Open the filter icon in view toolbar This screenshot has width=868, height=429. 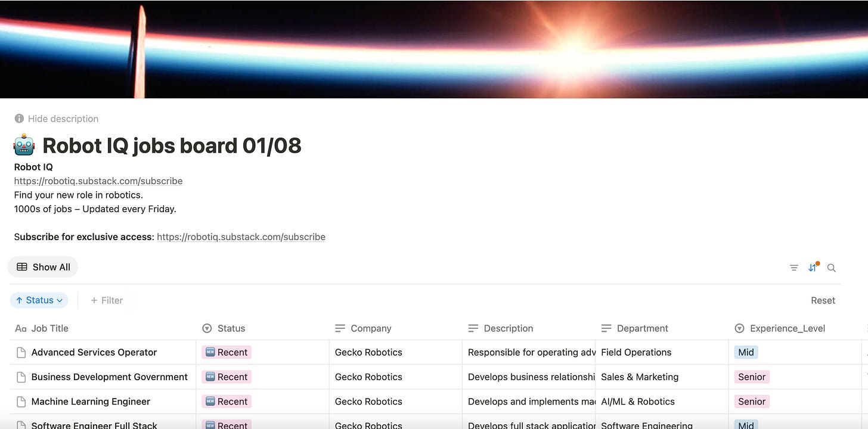click(x=794, y=268)
